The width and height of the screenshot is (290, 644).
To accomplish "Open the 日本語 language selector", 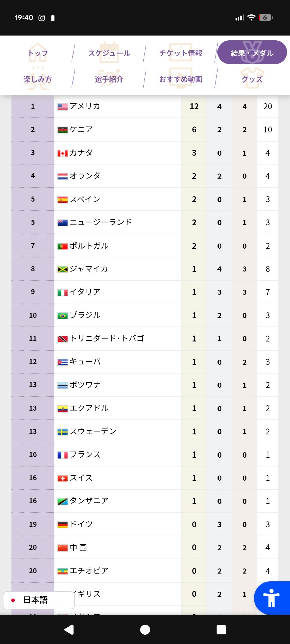I will point(39,600).
